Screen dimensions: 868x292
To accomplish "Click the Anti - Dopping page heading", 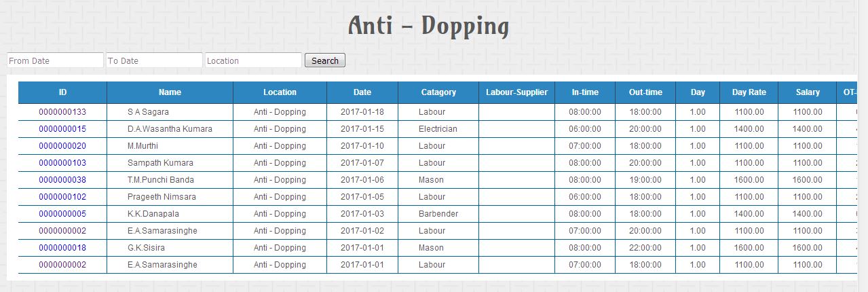I will [x=428, y=26].
